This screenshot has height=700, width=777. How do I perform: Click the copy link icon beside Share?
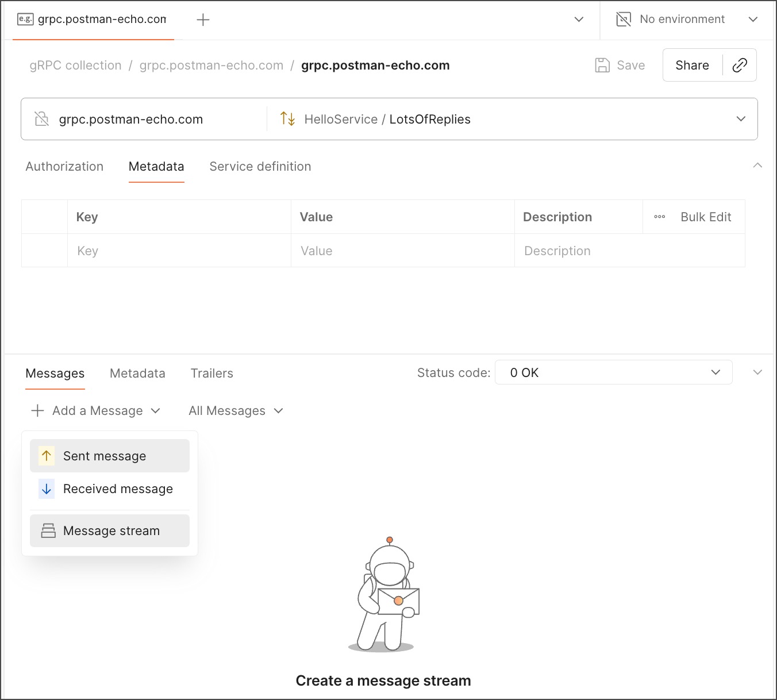740,66
